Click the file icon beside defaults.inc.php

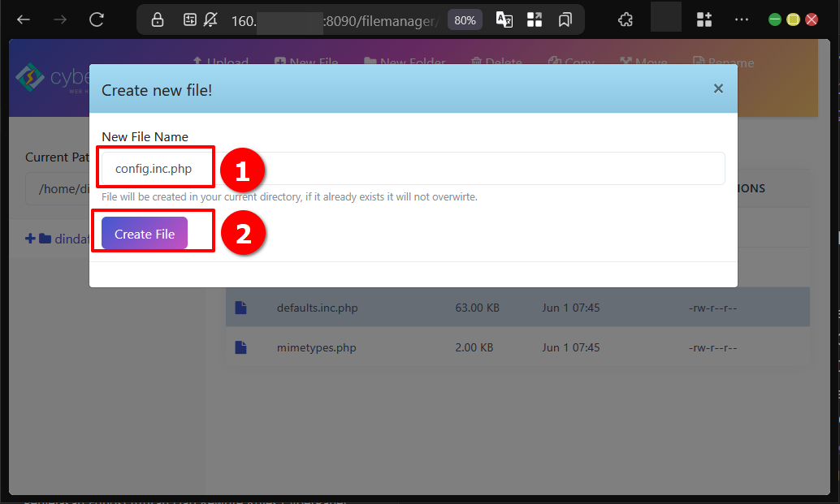pos(240,308)
